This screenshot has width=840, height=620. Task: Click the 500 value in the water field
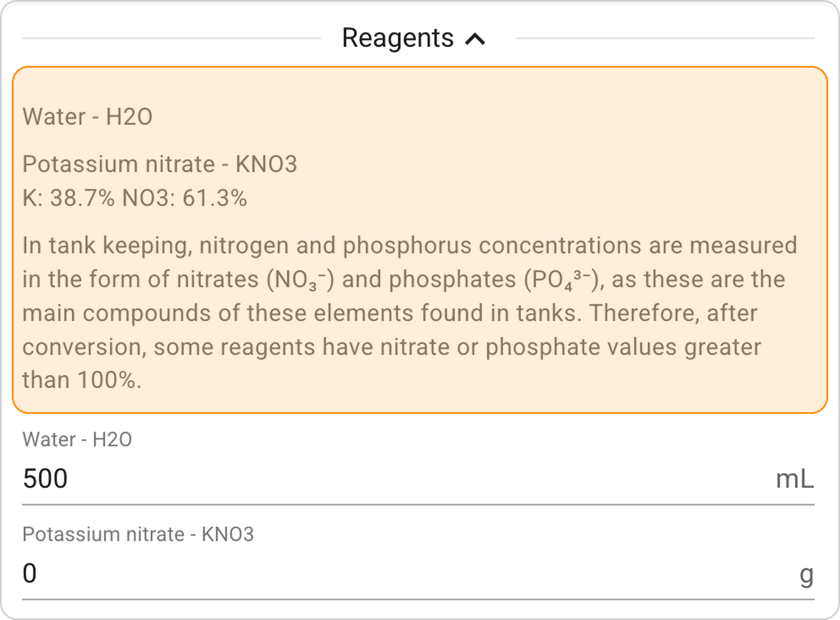click(x=45, y=479)
